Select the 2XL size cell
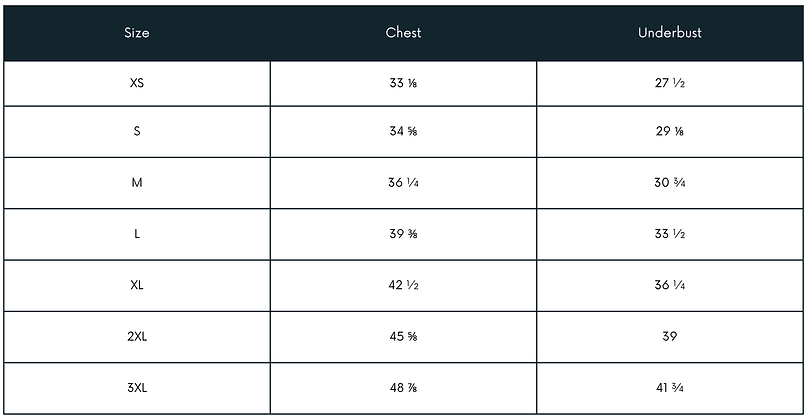The height and width of the screenshot is (420, 807). (x=137, y=337)
